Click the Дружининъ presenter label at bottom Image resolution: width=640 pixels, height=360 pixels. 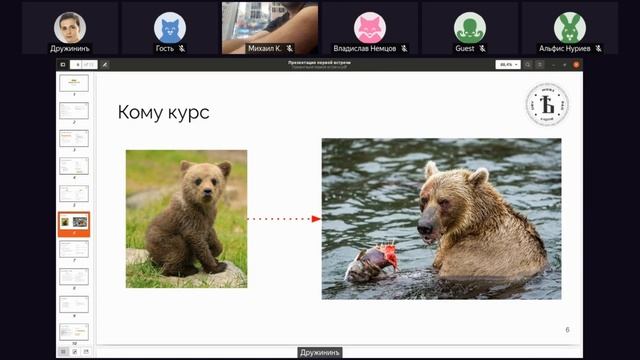pos(320,353)
